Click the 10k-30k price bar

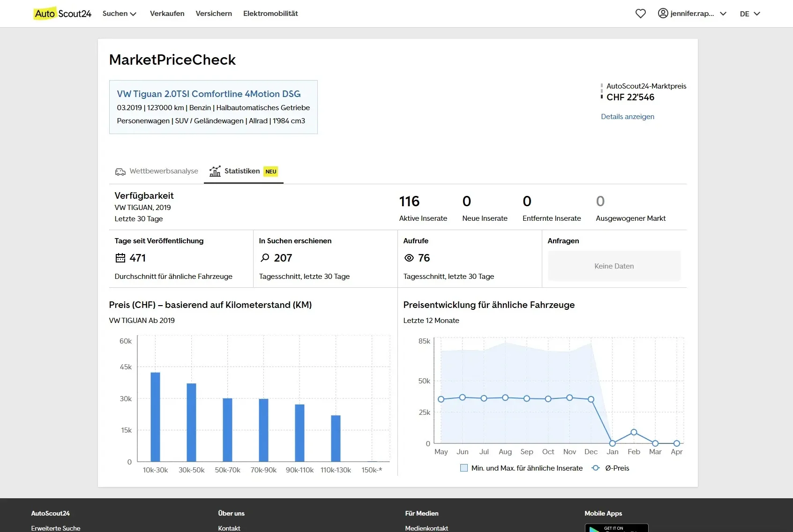click(x=155, y=417)
